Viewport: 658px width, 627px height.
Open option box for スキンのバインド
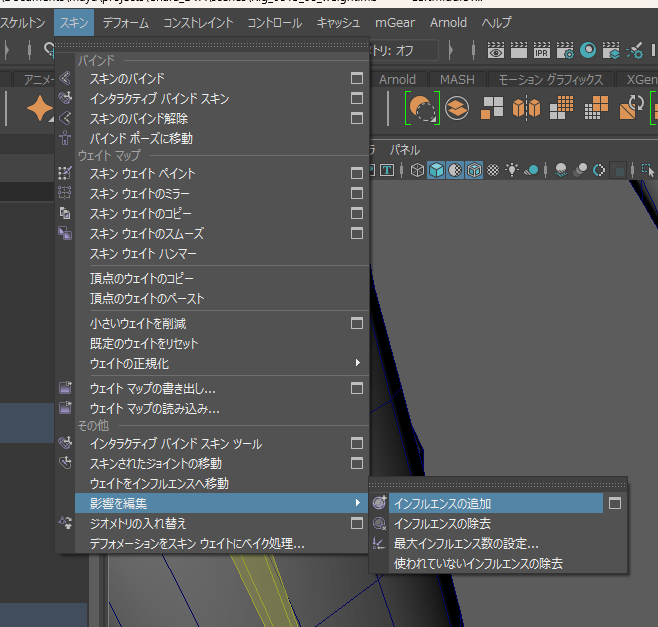click(x=356, y=78)
